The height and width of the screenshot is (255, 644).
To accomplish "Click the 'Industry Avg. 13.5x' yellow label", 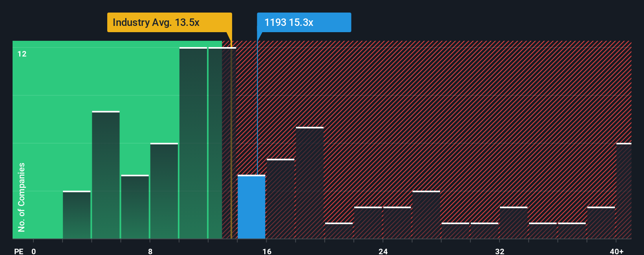I will coord(170,22).
